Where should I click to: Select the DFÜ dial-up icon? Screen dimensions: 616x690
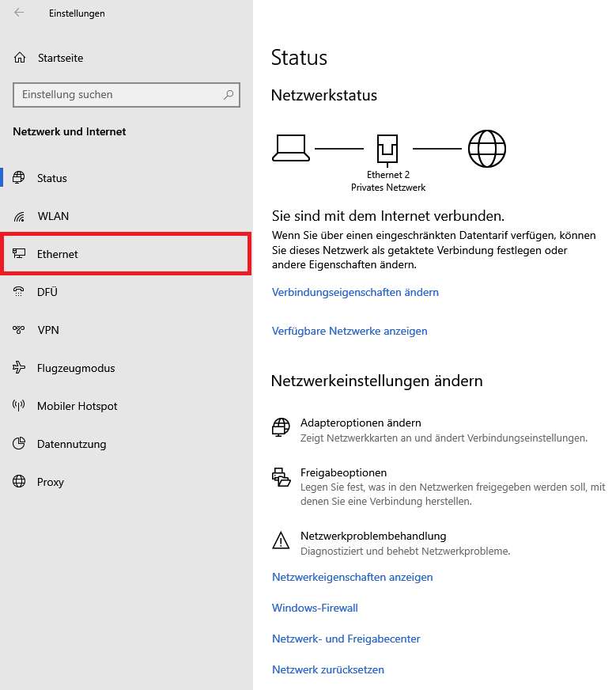coord(20,292)
